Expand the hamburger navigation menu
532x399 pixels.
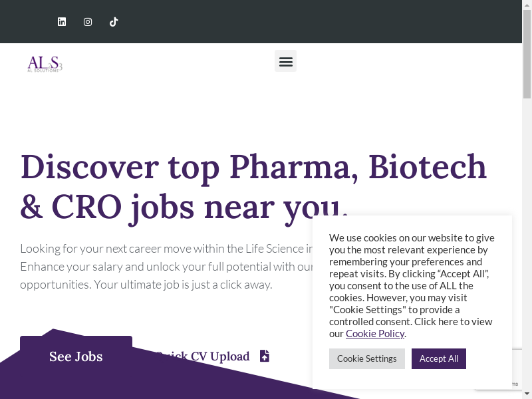click(x=285, y=61)
